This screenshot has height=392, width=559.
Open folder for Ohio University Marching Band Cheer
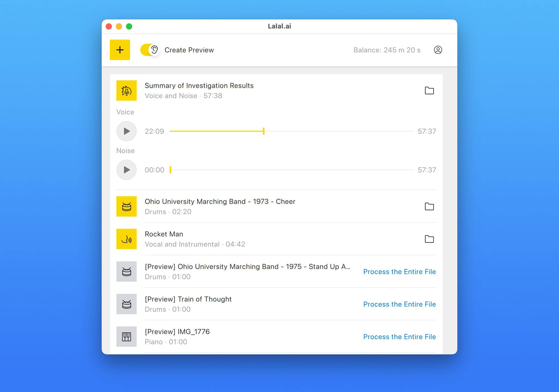(x=429, y=206)
